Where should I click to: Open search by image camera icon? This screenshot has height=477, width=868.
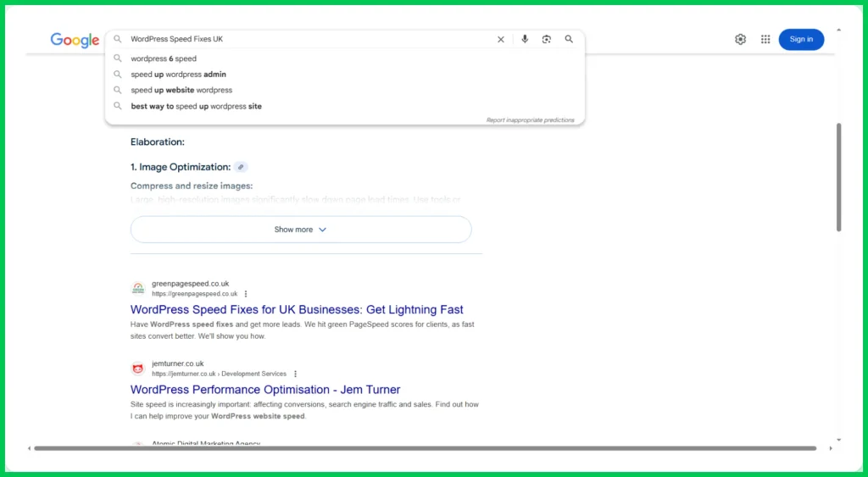547,39
